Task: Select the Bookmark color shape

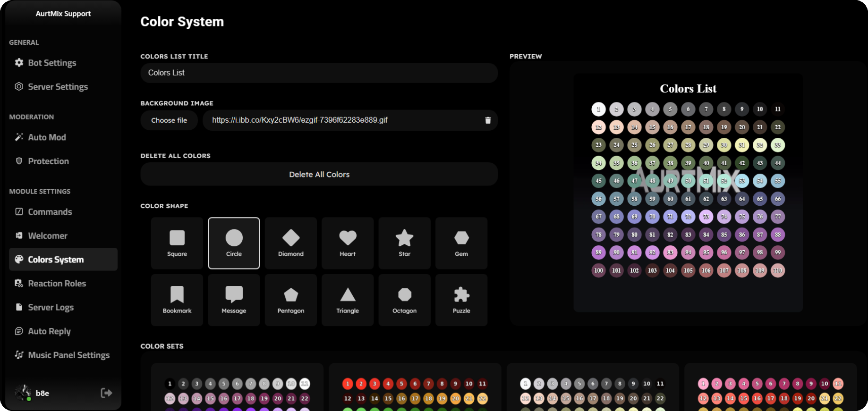Action: [x=177, y=300]
